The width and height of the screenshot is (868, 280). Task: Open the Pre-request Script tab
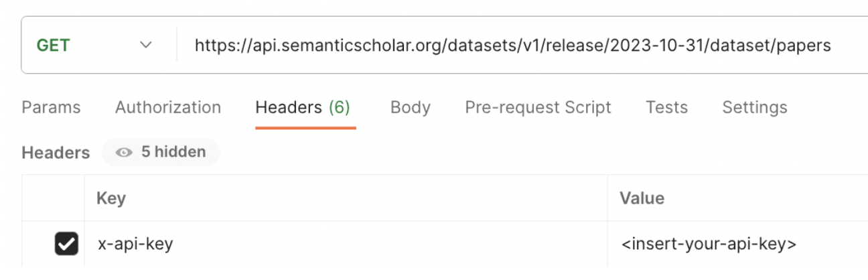click(538, 107)
